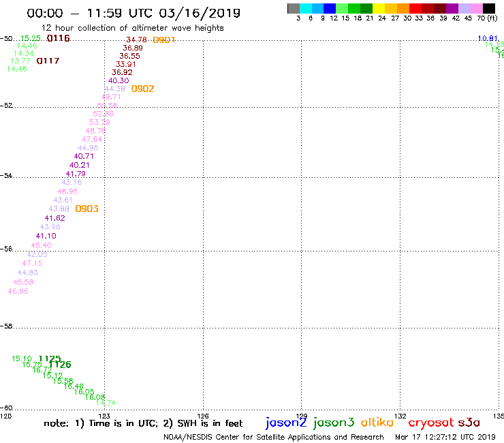Select the wave height value '47.64'
The width and height of the screenshot is (504, 443).
click(x=92, y=139)
